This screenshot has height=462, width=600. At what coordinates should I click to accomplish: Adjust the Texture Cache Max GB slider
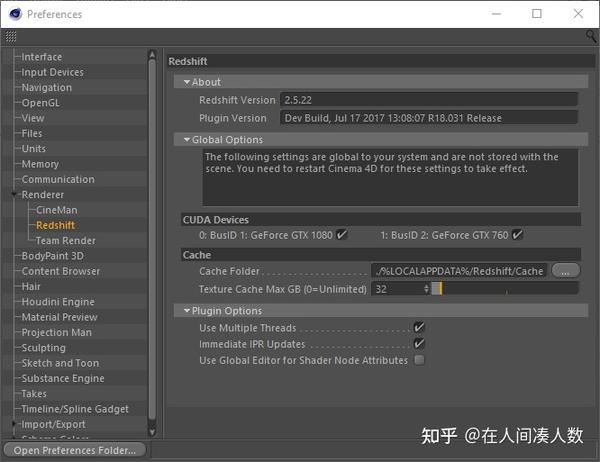pyautogui.click(x=505, y=289)
